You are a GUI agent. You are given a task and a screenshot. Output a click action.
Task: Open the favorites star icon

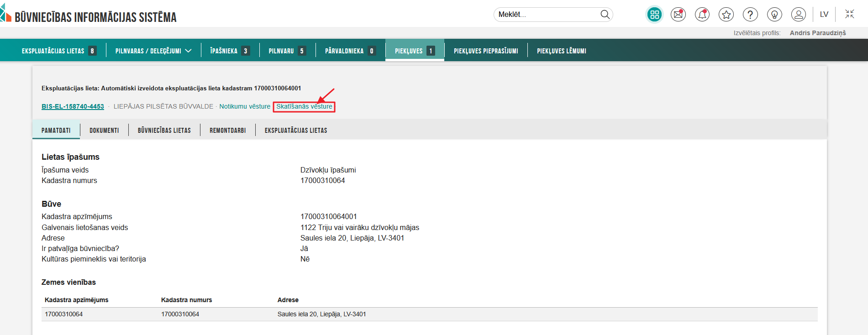pos(726,15)
